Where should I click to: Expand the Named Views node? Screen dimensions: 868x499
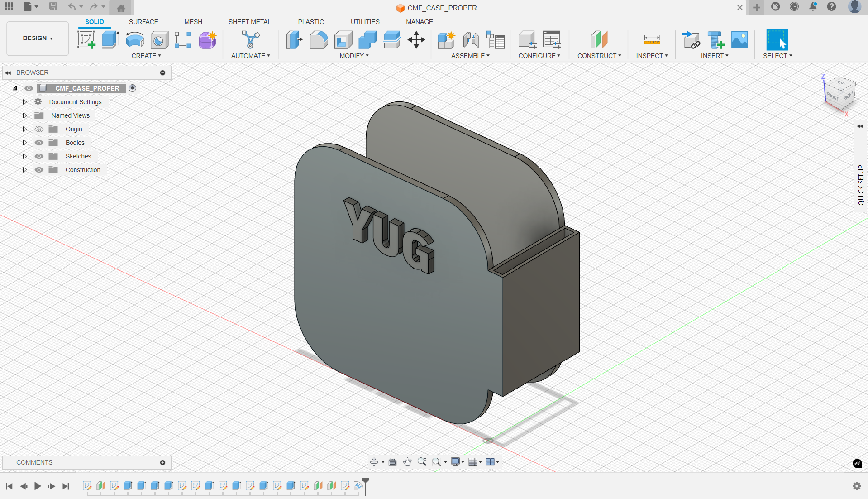24,115
